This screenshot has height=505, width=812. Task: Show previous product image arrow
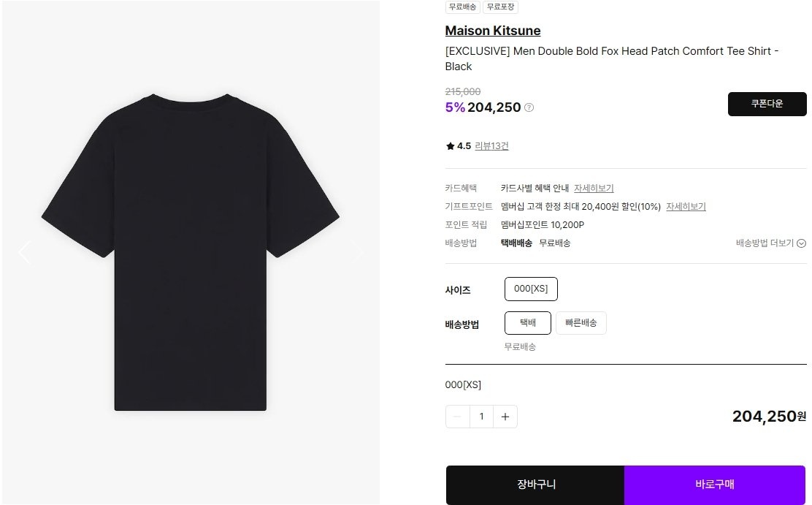pyautogui.click(x=24, y=253)
